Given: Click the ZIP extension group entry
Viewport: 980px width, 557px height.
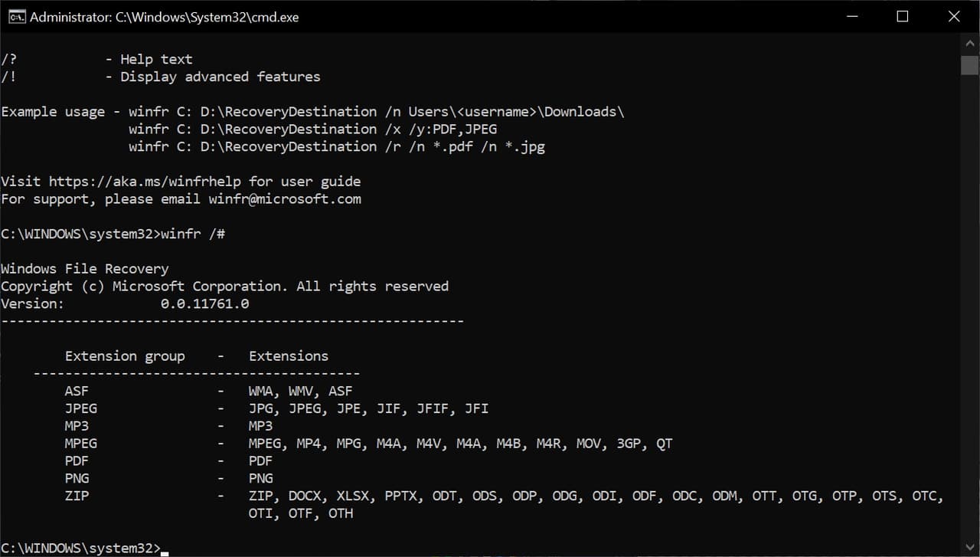Looking at the screenshot, I should 77,496.
